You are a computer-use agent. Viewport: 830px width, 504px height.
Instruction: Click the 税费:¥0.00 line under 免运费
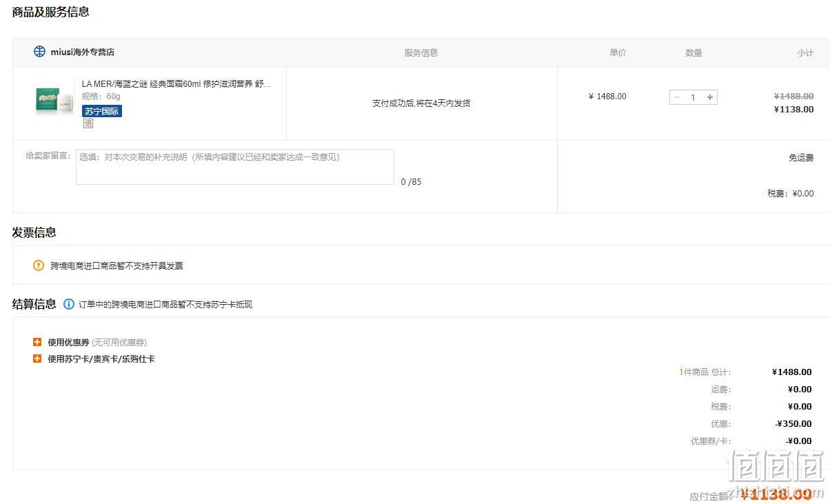pos(790,194)
